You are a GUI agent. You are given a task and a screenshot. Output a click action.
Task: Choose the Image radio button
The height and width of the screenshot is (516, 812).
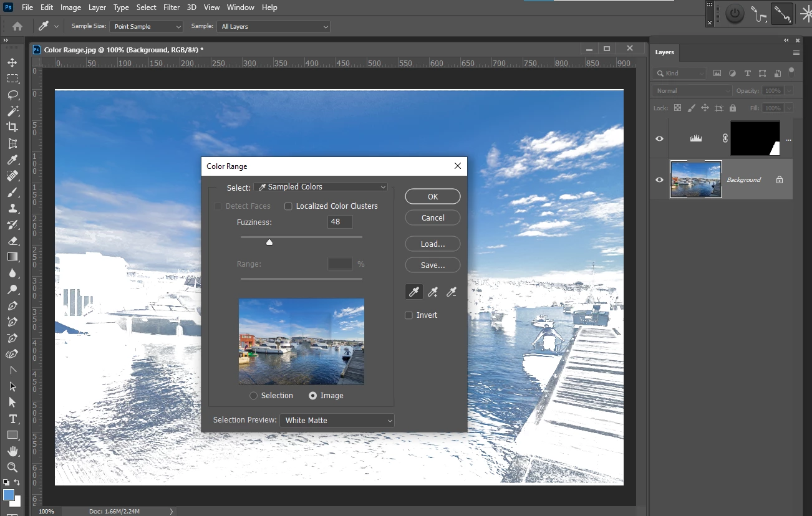(313, 396)
